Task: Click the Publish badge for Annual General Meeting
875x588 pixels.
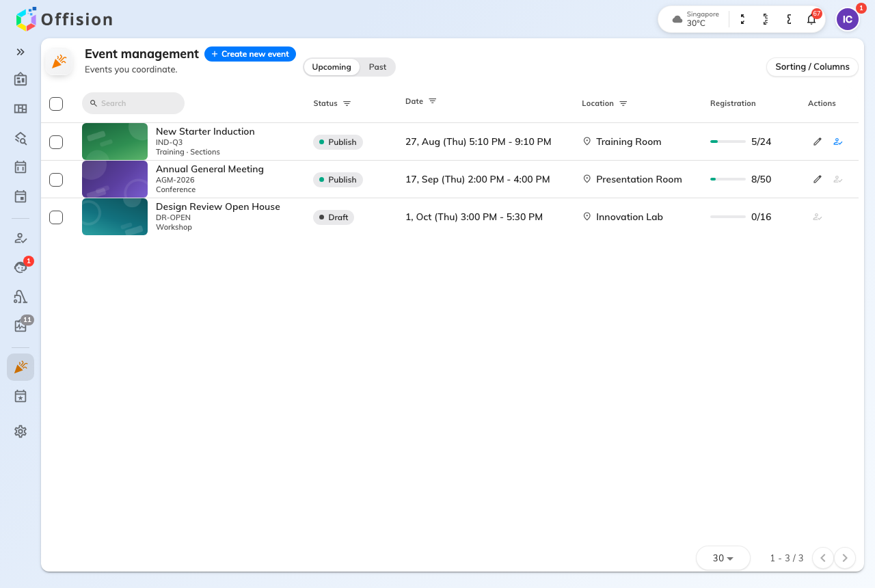Action: (x=338, y=180)
